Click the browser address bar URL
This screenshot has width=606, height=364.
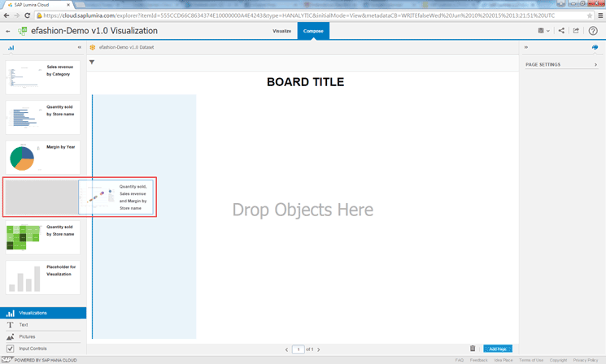(299, 15)
